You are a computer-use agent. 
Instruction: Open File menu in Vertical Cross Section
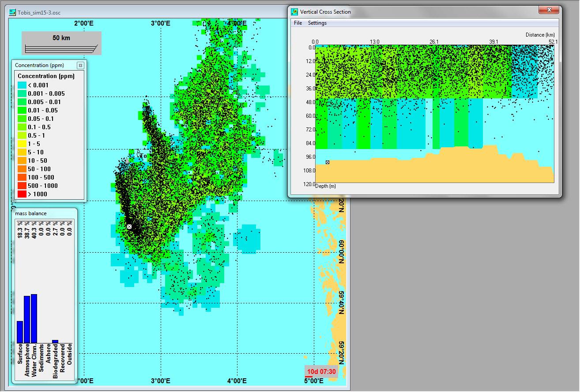298,23
